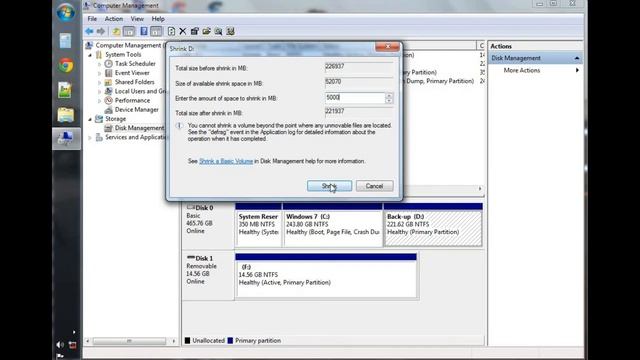Click the Performance icon in tree
The height and width of the screenshot is (360, 640).
click(x=109, y=100)
